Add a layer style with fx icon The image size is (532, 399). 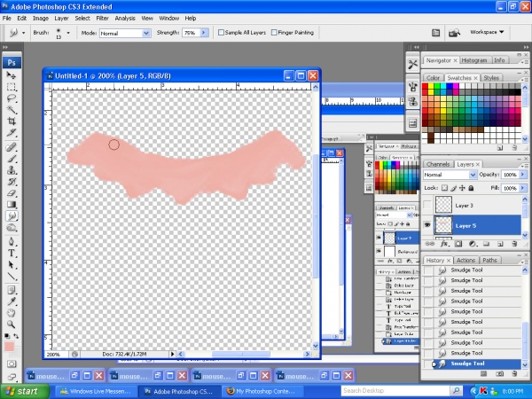pyautogui.click(x=444, y=244)
